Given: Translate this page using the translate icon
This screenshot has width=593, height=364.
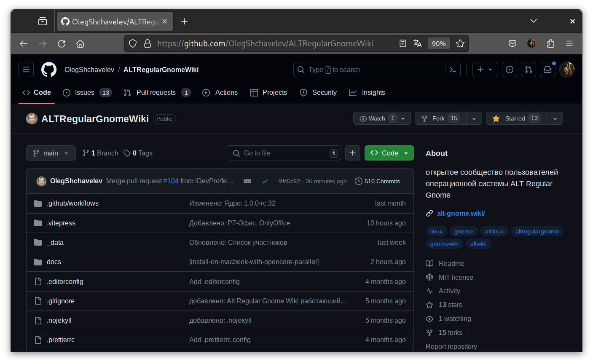Looking at the screenshot, I should click(x=418, y=43).
